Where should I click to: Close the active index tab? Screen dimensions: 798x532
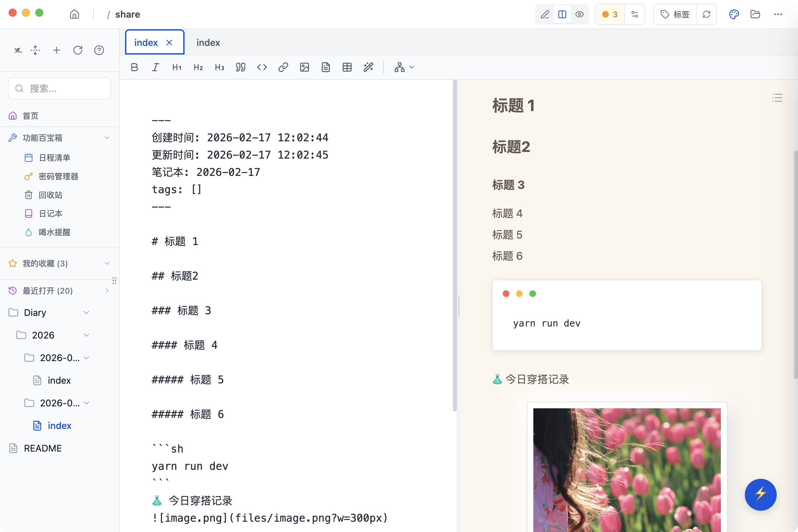[169, 42]
